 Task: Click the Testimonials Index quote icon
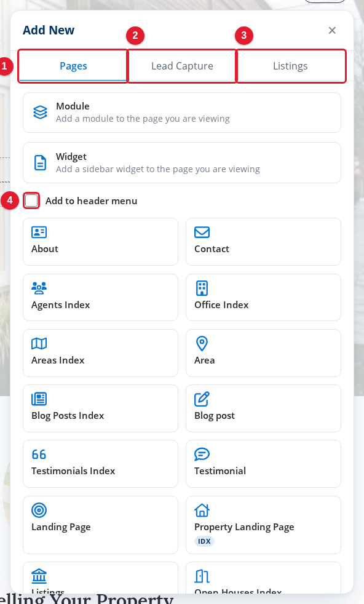pyautogui.click(x=39, y=454)
